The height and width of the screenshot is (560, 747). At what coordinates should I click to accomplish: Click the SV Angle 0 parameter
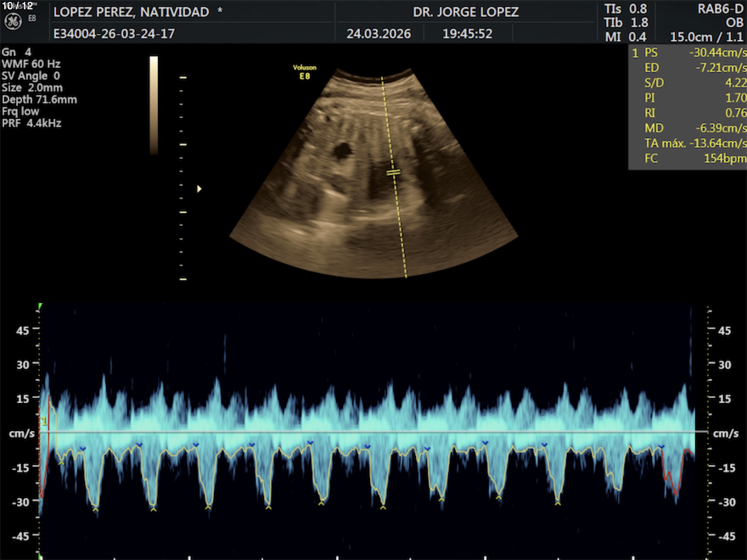point(31,76)
